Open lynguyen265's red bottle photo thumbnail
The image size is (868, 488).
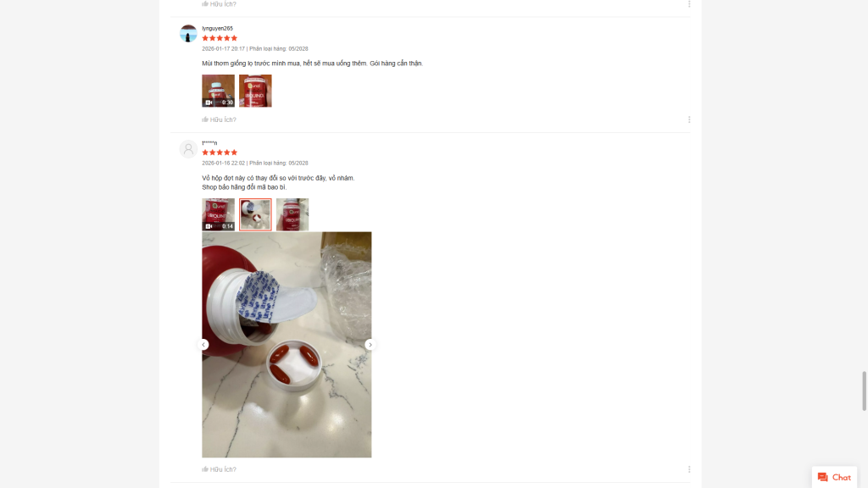point(255,91)
